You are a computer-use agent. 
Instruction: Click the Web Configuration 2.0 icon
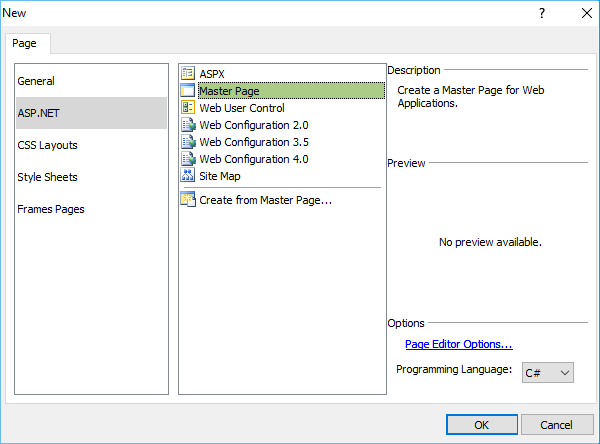click(187, 125)
